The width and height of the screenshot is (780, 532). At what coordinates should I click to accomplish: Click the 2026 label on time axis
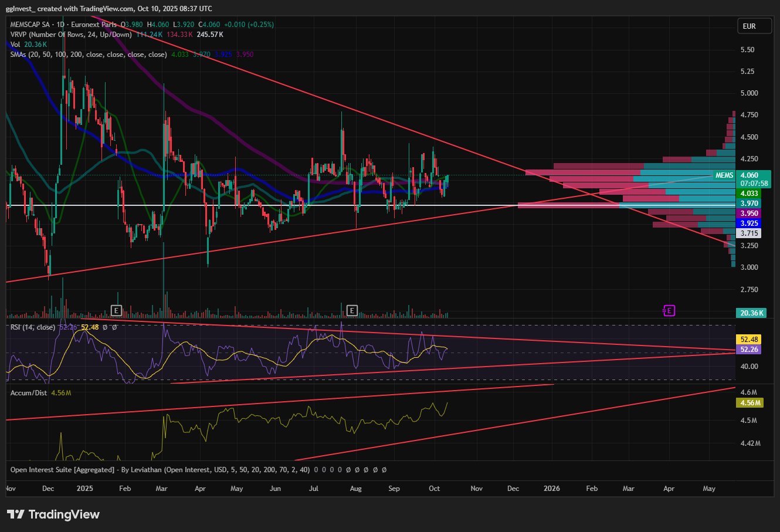tap(552, 489)
